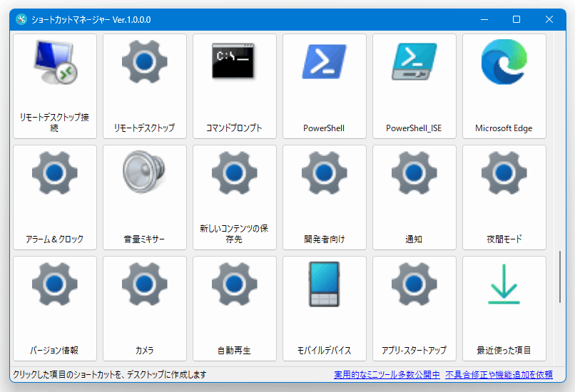Open the 不具合修正や機能追加を依頼 link
The height and width of the screenshot is (392, 575).
click(499, 374)
